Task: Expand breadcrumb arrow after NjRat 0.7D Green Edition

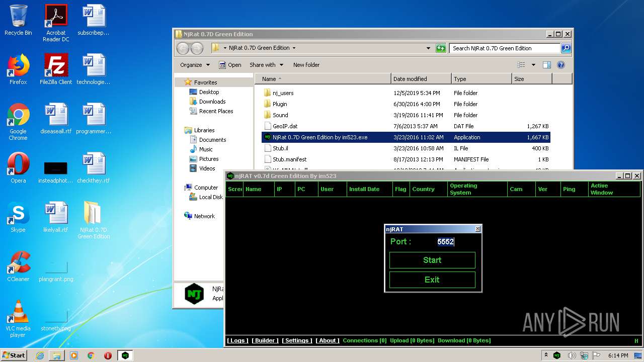Action: click(294, 48)
